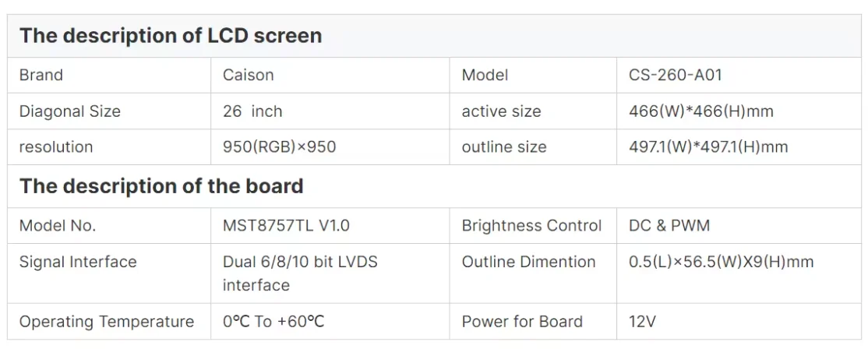
Task: Click the 'The description of LCD screen' heading
Action: [x=171, y=36]
